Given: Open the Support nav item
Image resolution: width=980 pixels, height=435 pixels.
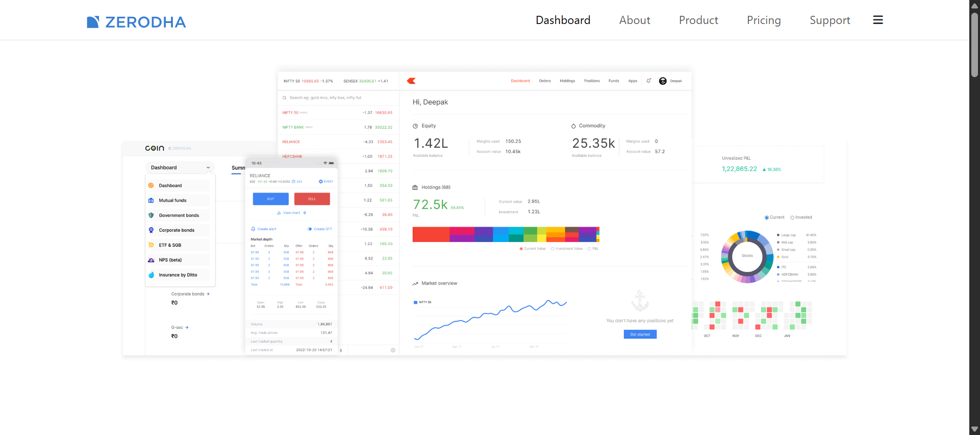Looking at the screenshot, I should coord(830,20).
